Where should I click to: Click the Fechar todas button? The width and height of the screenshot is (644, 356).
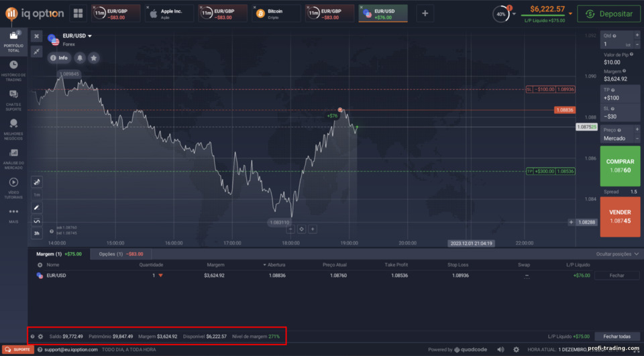click(x=617, y=337)
